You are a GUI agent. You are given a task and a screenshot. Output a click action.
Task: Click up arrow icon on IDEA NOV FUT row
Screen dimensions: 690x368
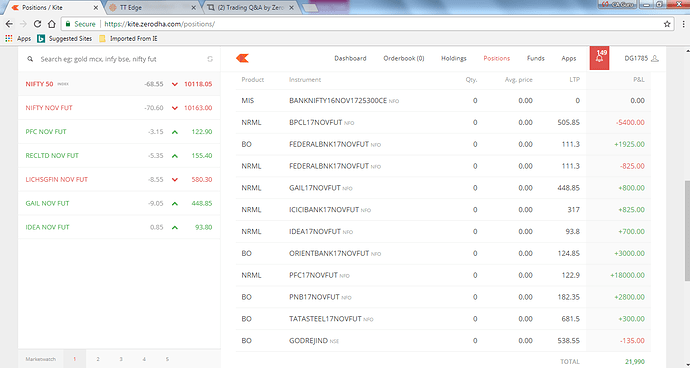(x=175, y=227)
